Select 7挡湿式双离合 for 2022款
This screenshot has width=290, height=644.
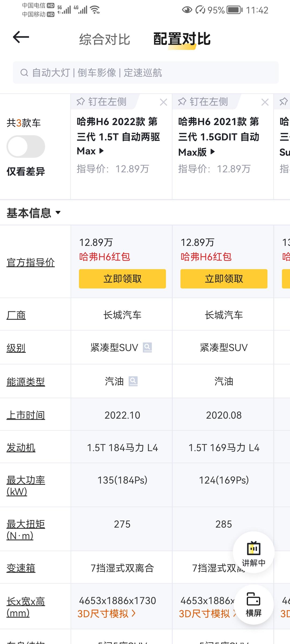point(122,568)
